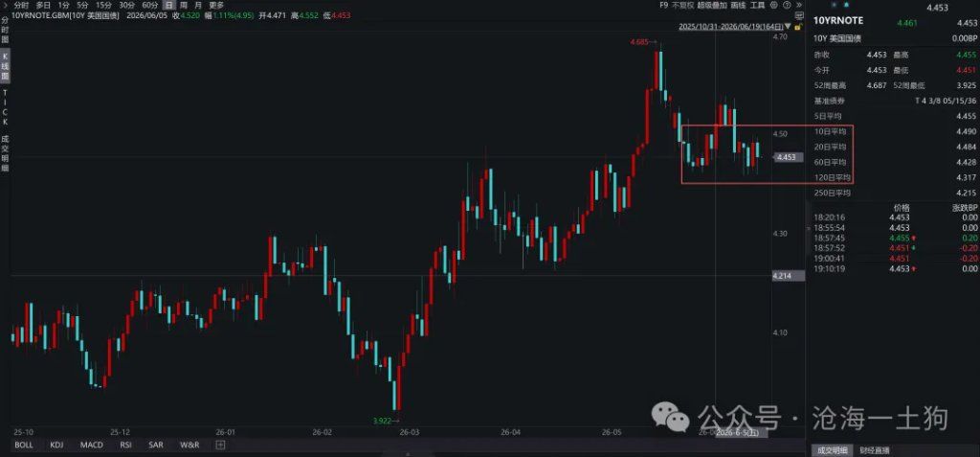This screenshot has width=980, height=457.
Task: Open the 财经直播 tab
Action: pos(875,450)
